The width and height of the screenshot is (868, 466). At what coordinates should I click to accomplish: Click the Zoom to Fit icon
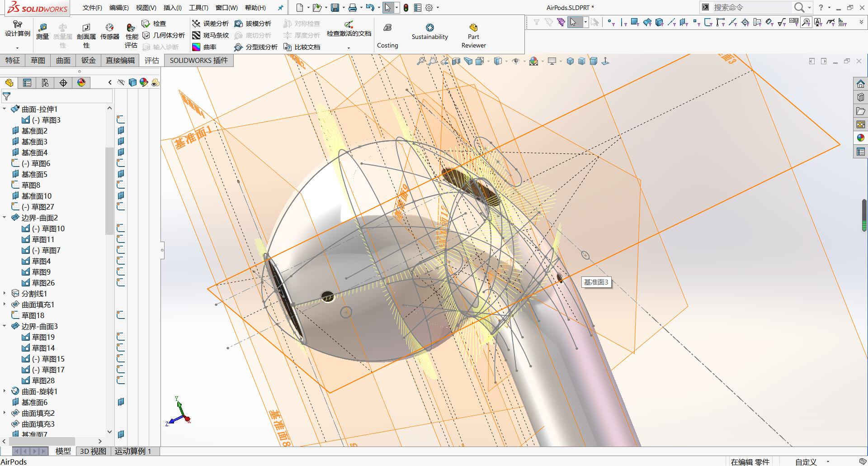coord(421,61)
